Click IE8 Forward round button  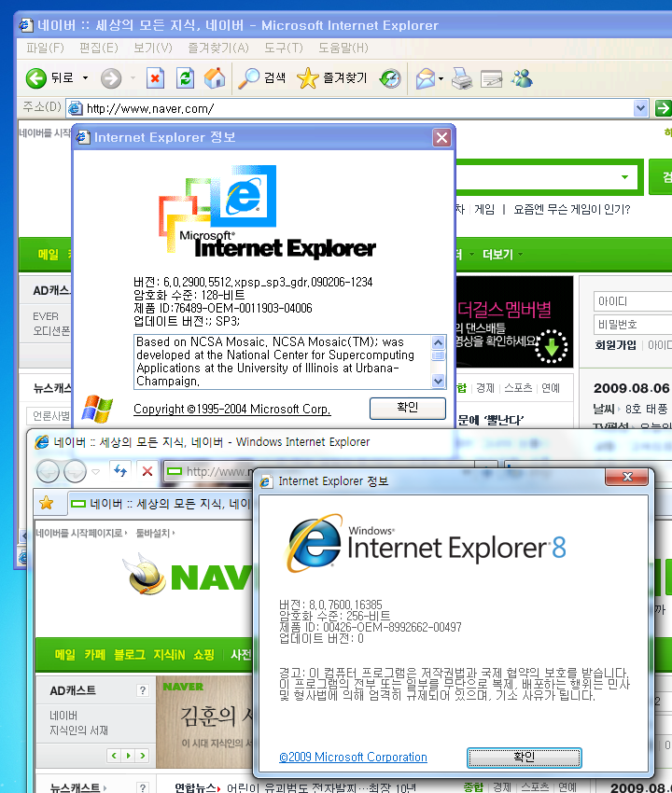click(75, 471)
